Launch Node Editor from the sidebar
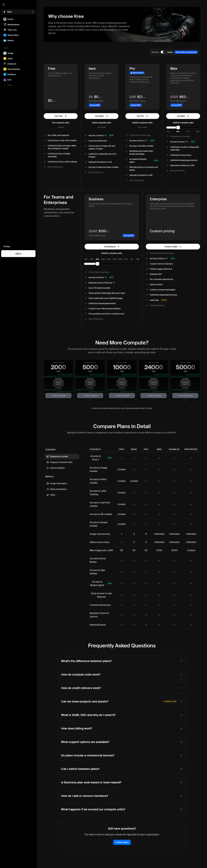 pos(5,35)
